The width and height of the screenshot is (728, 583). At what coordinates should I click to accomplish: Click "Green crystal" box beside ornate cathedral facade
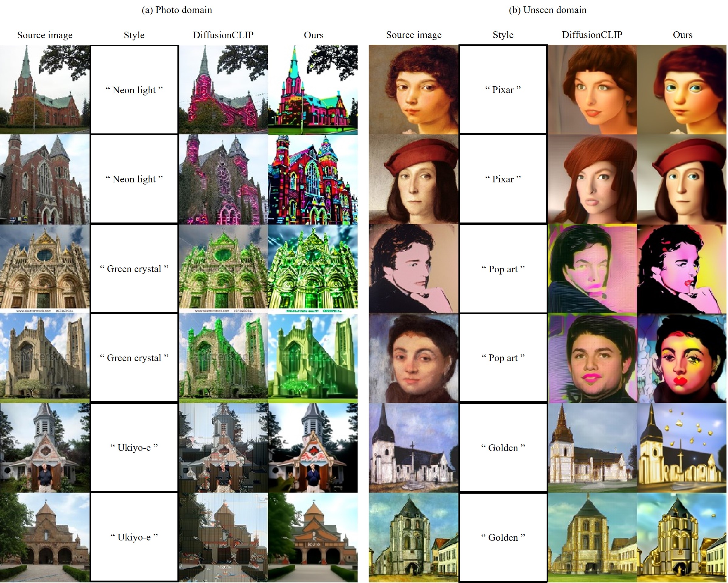(x=134, y=269)
